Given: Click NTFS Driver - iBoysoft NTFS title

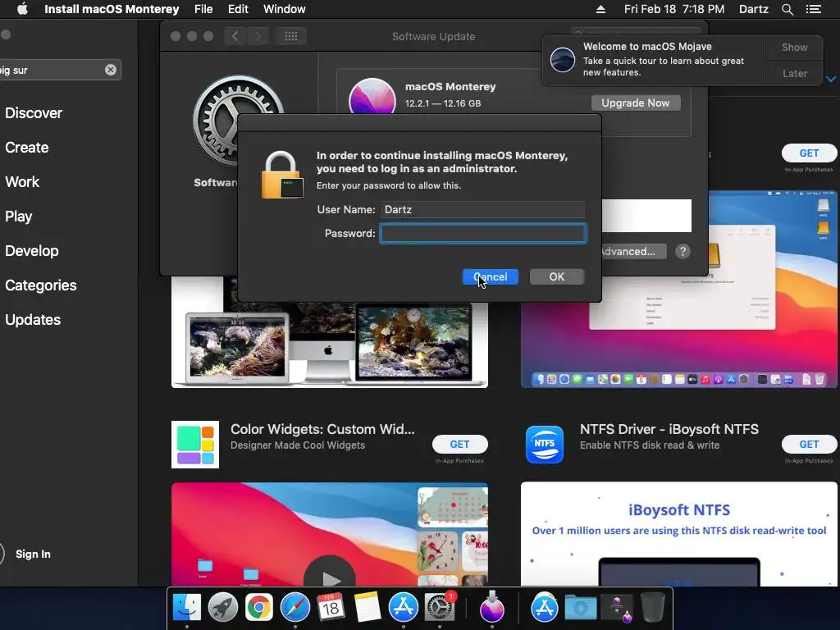Looking at the screenshot, I should (x=669, y=429).
